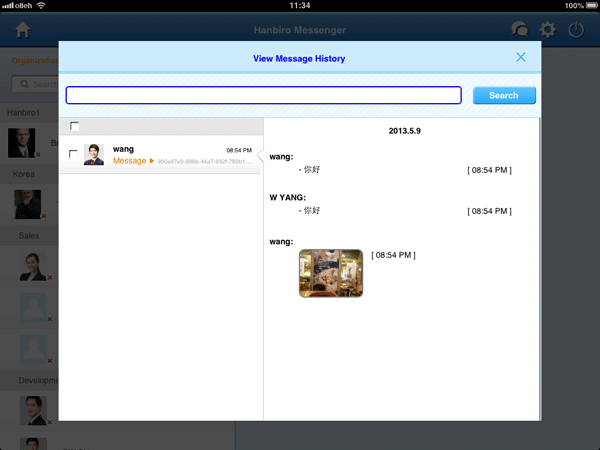Click the Search button

pyautogui.click(x=504, y=95)
